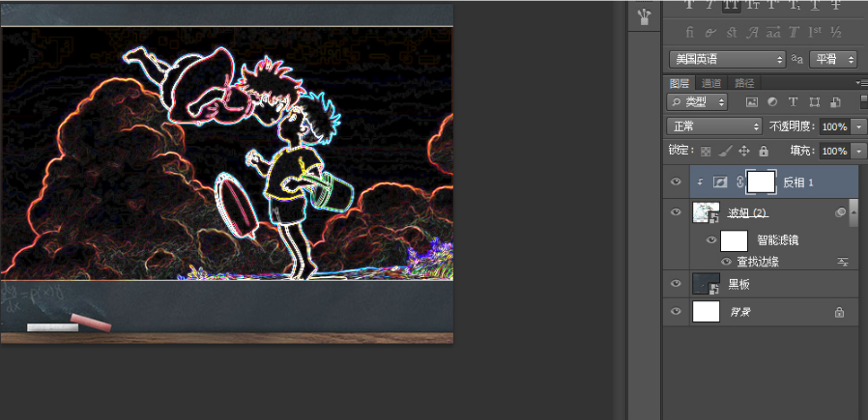868x420 pixels.
Task: Enable discretionary ligatures (st)
Action: pos(732,32)
